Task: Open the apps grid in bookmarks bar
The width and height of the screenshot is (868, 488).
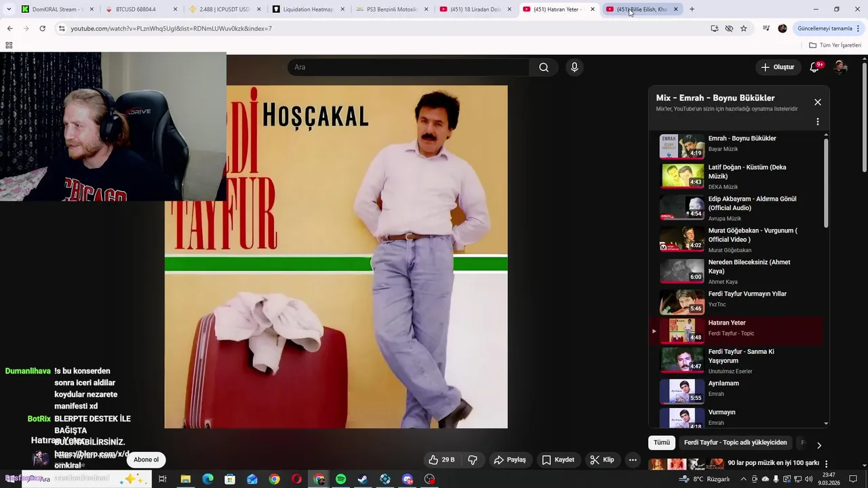Action: coord(9,45)
